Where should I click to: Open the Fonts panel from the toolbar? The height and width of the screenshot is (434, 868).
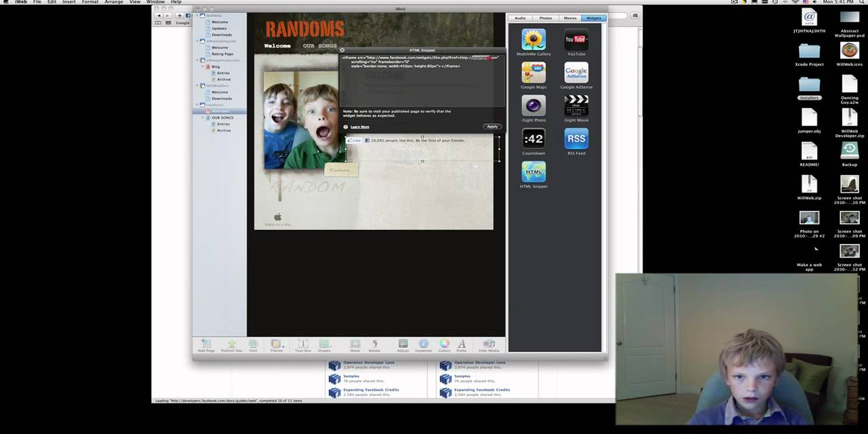461,345
